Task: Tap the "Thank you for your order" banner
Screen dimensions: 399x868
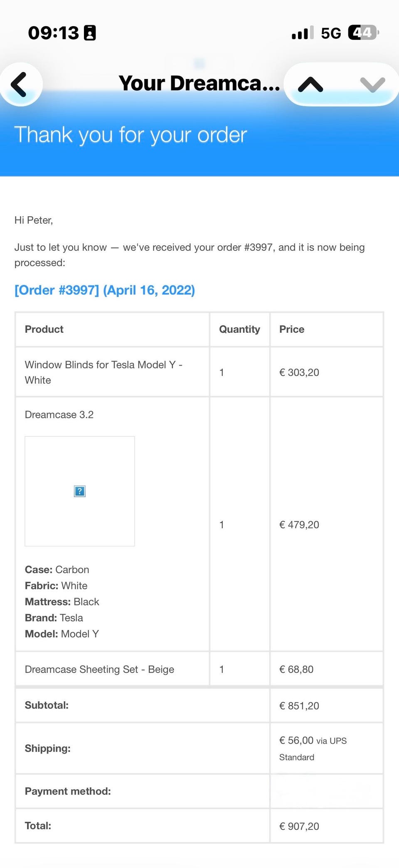Action: [x=131, y=135]
